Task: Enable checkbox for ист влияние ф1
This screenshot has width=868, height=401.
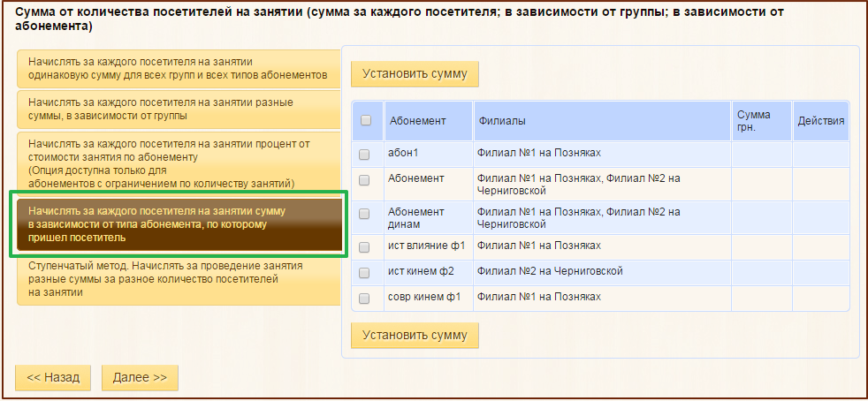Action: (x=363, y=247)
